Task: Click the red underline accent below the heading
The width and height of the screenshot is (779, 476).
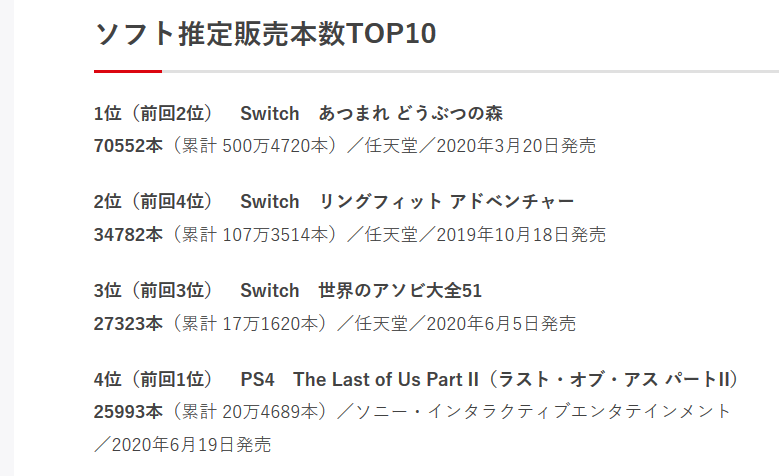Action: (127, 71)
